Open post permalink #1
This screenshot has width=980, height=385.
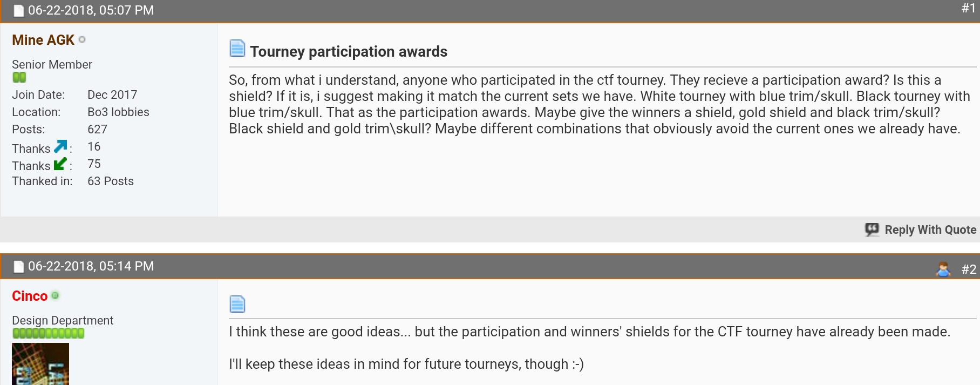(969, 8)
